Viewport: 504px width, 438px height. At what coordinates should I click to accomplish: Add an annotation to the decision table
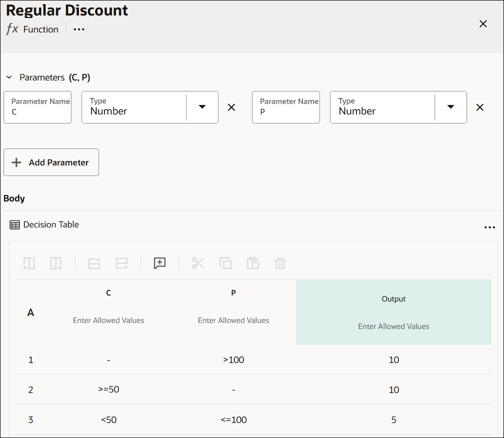[x=159, y=263]
